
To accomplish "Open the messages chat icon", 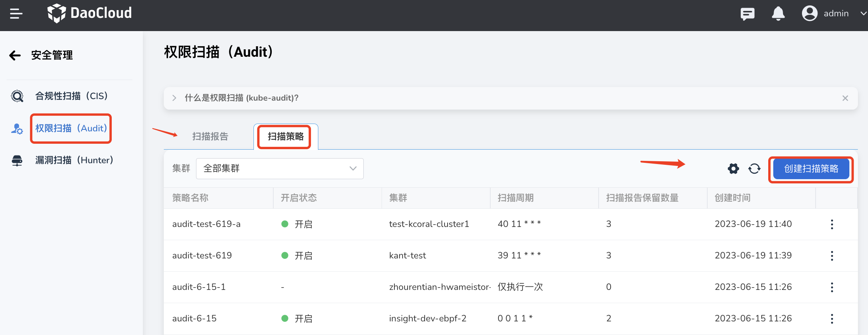I will point(747,14).
